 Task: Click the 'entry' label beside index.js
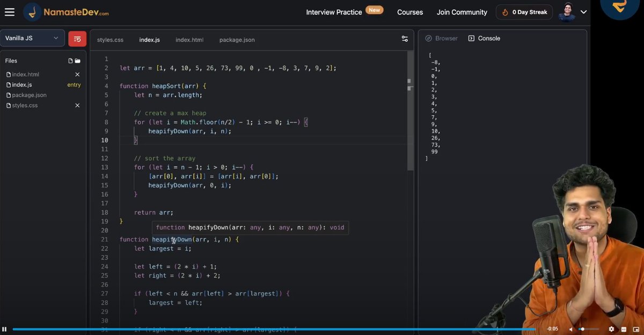[74, 85]
